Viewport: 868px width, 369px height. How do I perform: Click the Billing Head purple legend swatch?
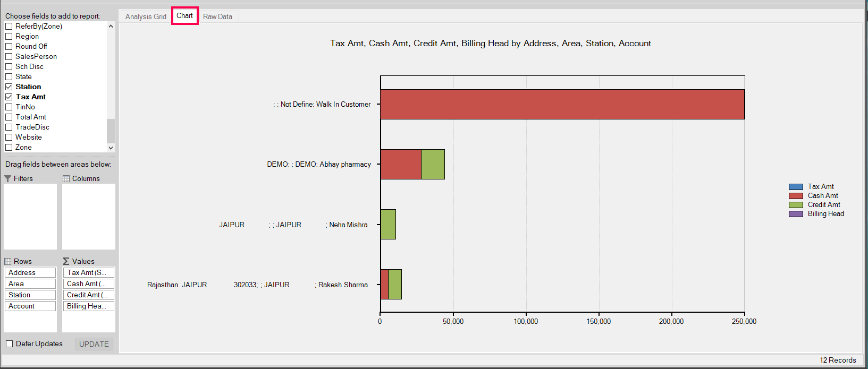click(x=796, y=214)
